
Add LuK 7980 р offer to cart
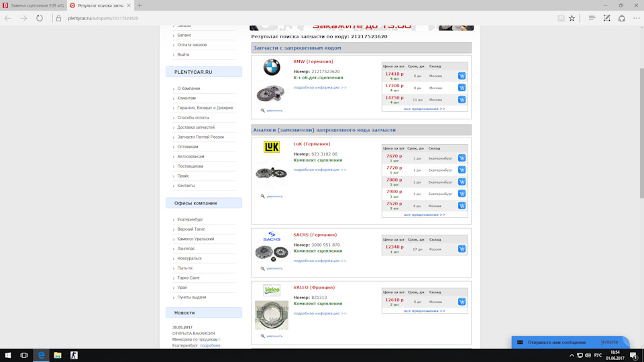462,194
